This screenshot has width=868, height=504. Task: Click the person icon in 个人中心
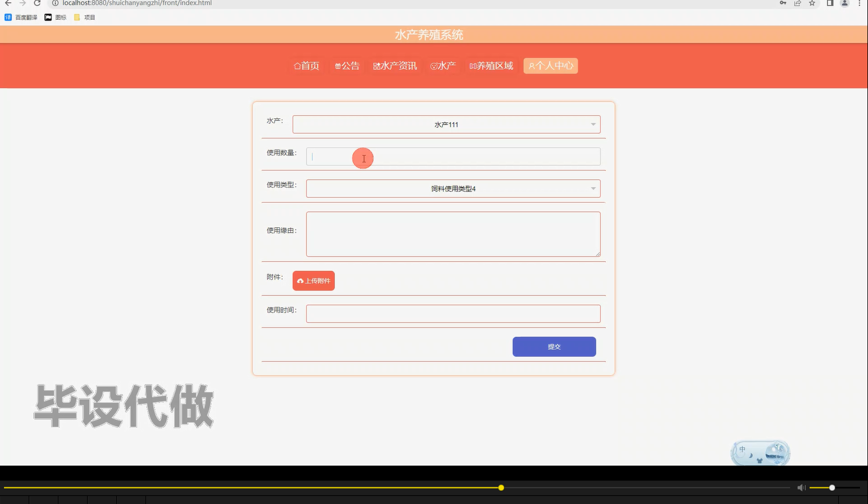coord(531,65)
